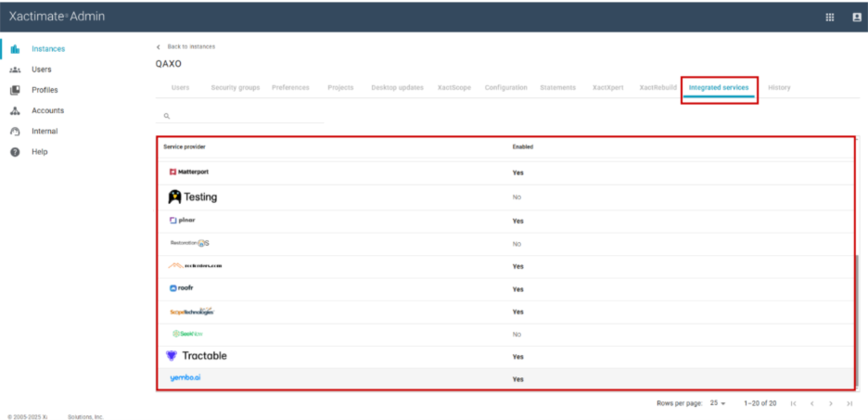Viewport: 868px width, 420px height.
Task: Open the Rows per page dropdown
Action: tap(718, 403)
